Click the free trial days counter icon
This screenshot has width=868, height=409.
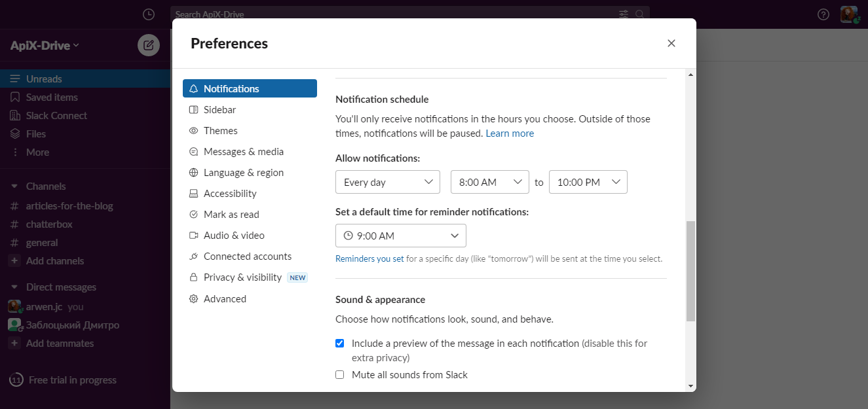pyautogui.click(x=16, y=380)
